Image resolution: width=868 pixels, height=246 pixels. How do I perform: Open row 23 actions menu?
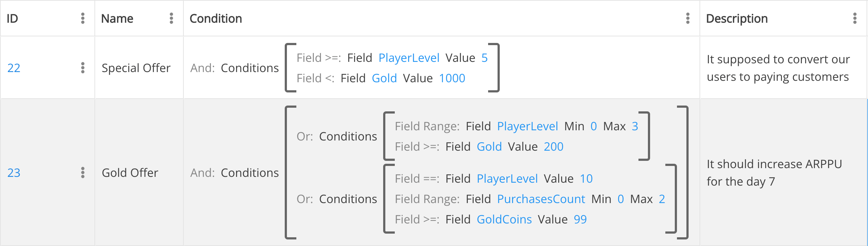pyautogui.click(x=83, y=172)
